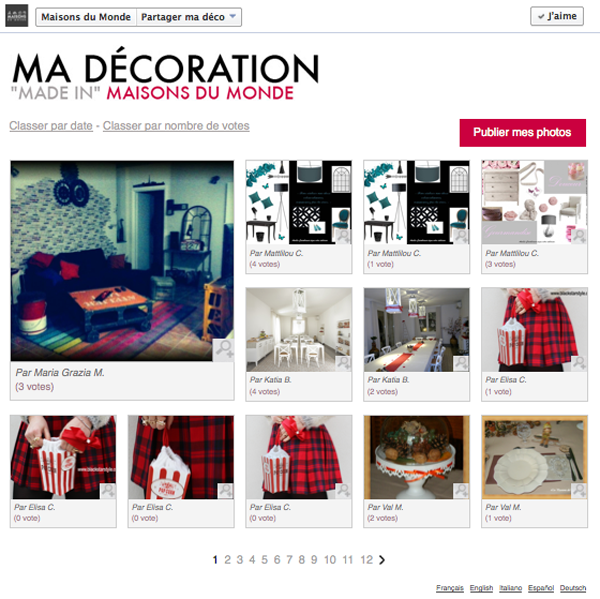Click magnifier on Val M. pinecone dome photo

461,490
